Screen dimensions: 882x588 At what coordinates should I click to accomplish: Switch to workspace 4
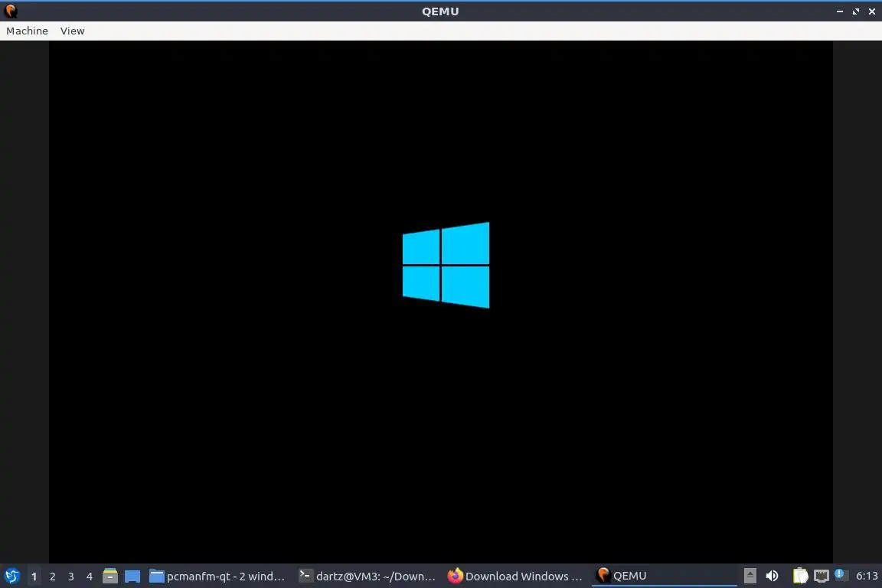tap(90, 577)
